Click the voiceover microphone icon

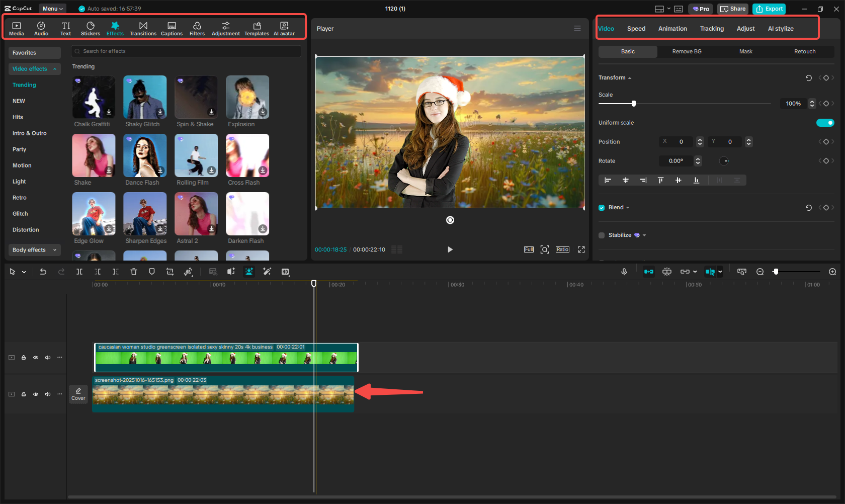pyautogui.click(x=624, y=272)
